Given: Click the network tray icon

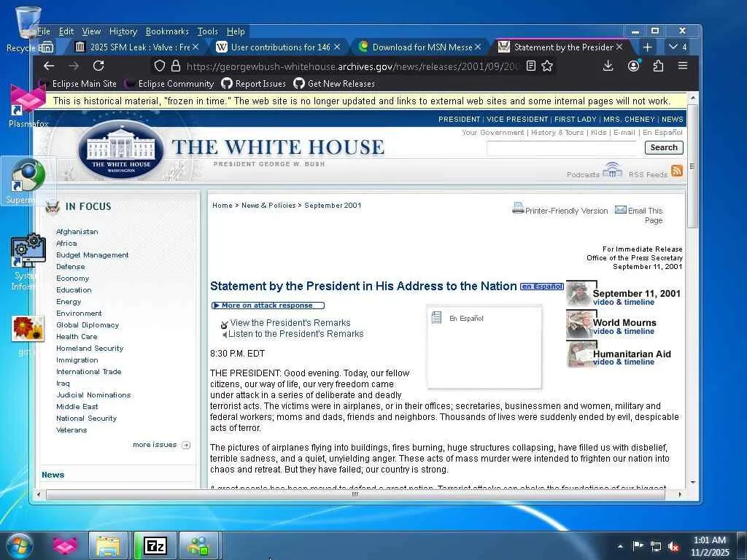Looking at the screenshot, I should tap(656, 547).
